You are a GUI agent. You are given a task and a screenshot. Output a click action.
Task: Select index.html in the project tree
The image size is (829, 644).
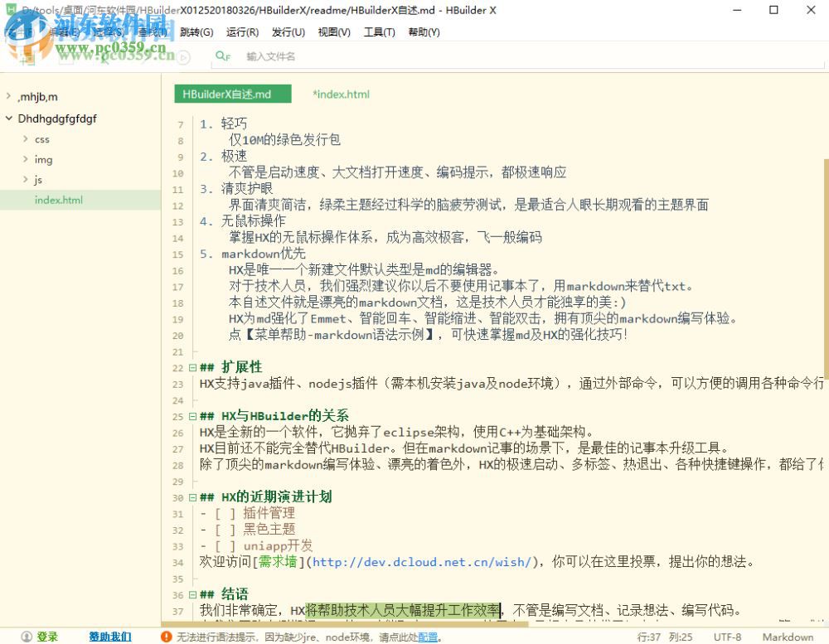click(80, 200)
